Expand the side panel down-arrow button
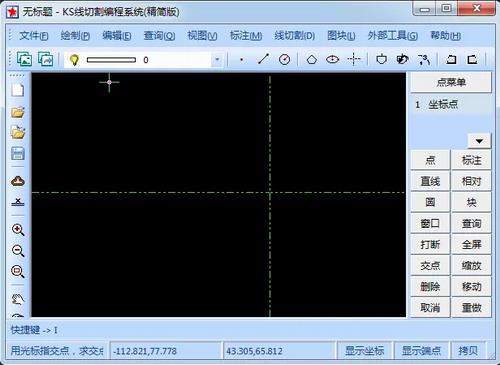 (479, 141)
